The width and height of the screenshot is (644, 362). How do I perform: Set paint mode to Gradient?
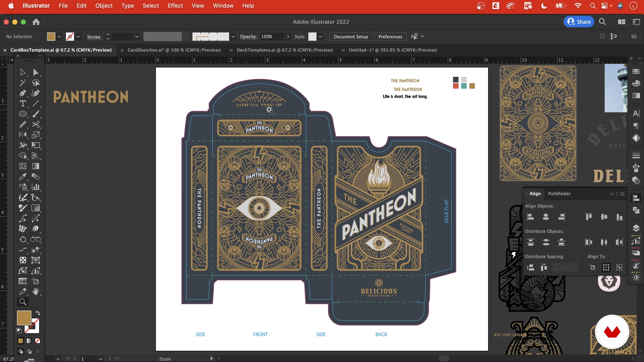pyautogui.click(x=29, y=341)
